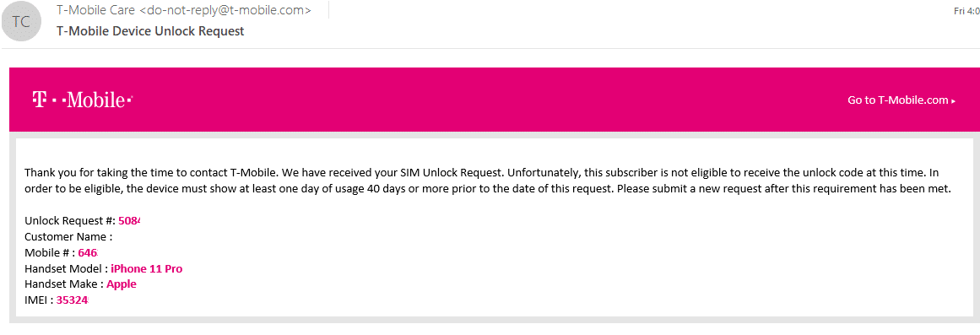This screenshot has width=980, height=335.
Task: Click the IMEI number value
Action: click(73, 300)
